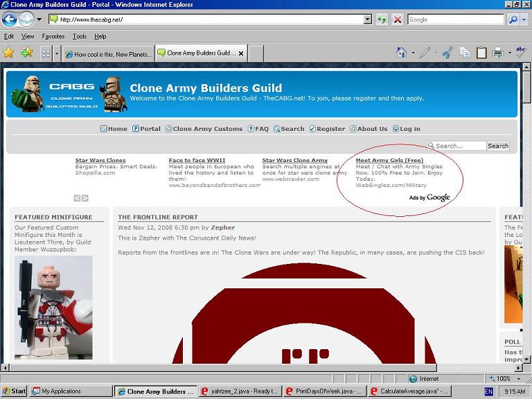Image resolution: width=532 pixels, height=399 pixels.
Task: Click the CABG clone trooper logo banner
Action: click(x=69, y=94)
